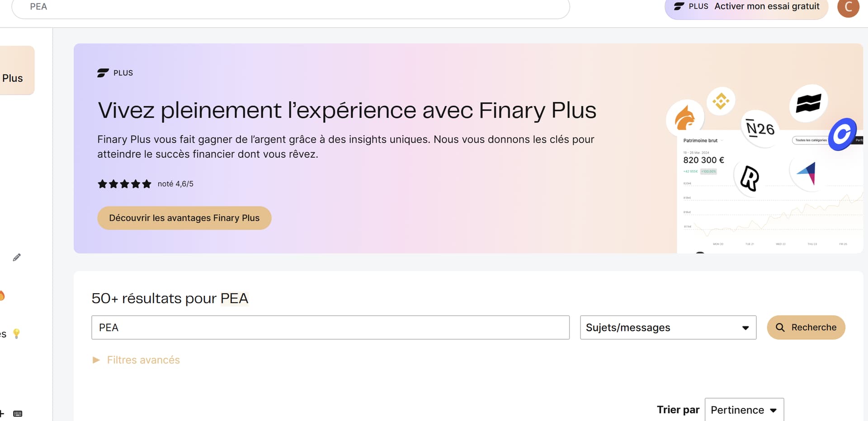Open the user avatar "C" profile menu
The image size is (868, 421).
[848, 7]
